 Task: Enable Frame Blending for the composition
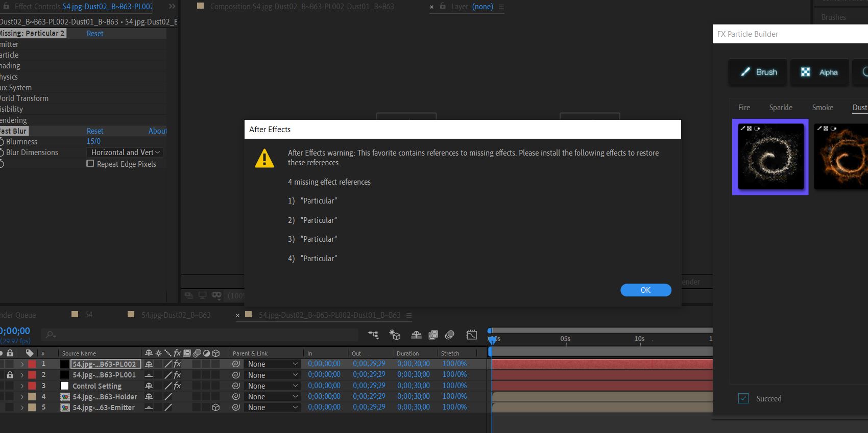(x=433, y=335)
